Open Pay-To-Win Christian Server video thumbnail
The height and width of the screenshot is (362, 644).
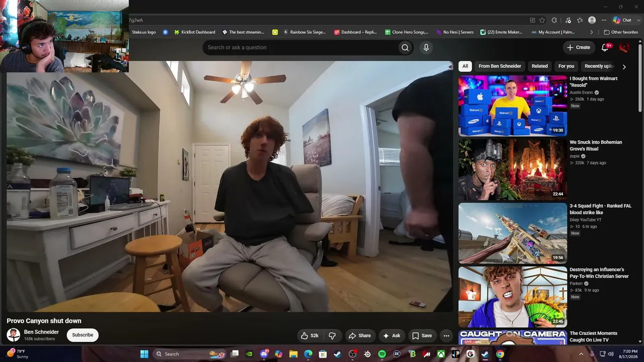click(x=513, y=297)
